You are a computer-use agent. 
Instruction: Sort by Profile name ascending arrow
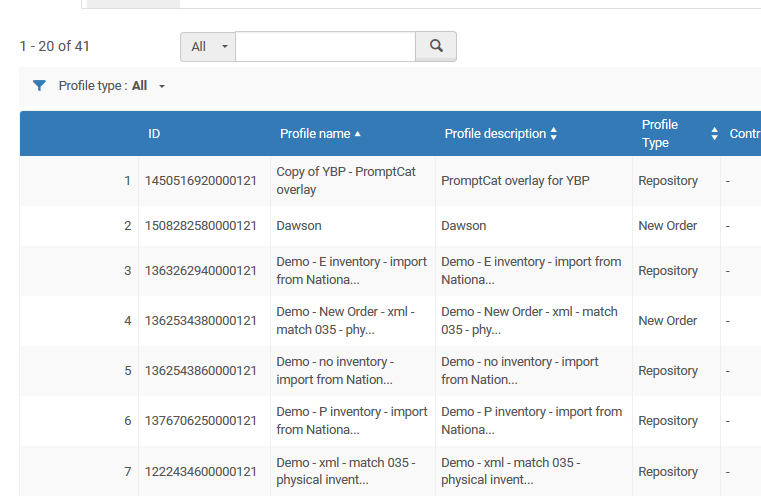point(358,134)
